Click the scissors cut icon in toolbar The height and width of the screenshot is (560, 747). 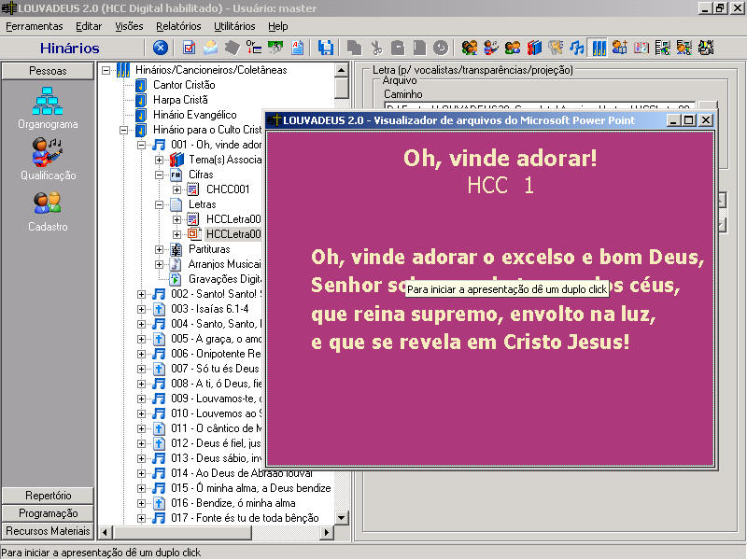click(376, 48)
